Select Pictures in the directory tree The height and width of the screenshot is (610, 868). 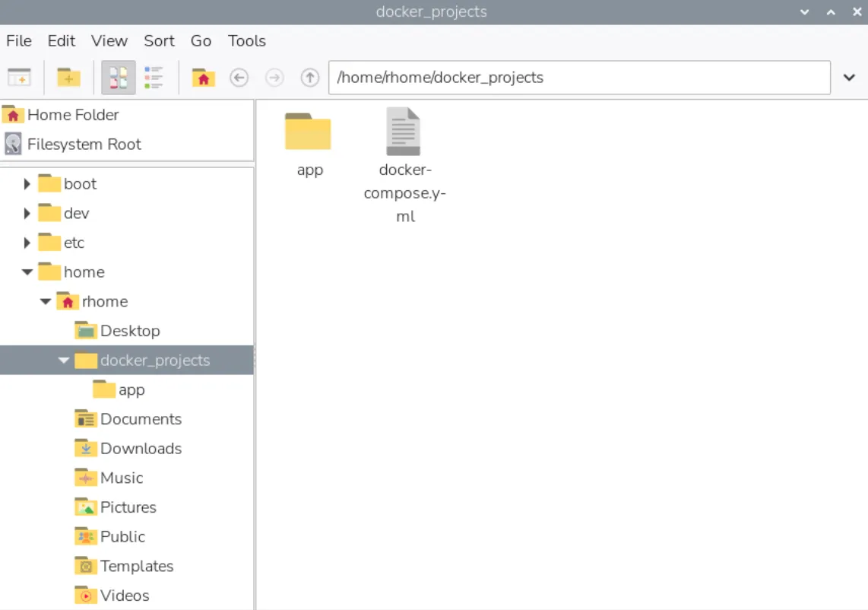(x=128, y=507)
